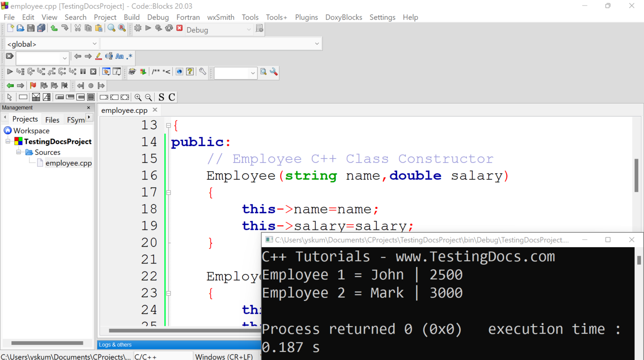Run the program with green play icon
644x360 pixels.
(148, 29)
